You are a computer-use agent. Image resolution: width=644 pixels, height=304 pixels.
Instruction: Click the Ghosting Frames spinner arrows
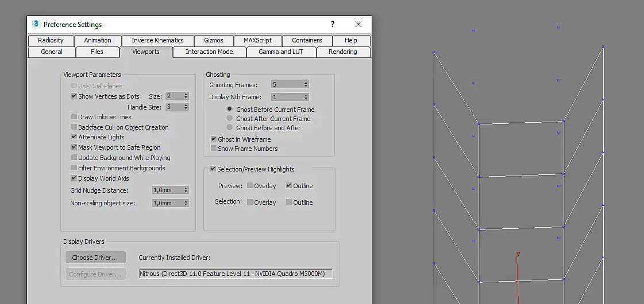coord(306,84)
